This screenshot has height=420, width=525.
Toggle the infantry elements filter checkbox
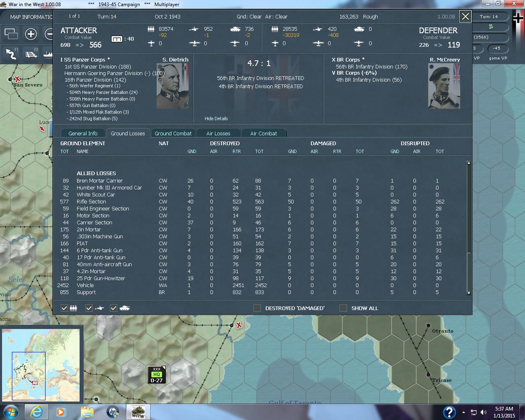pos(64,308)
